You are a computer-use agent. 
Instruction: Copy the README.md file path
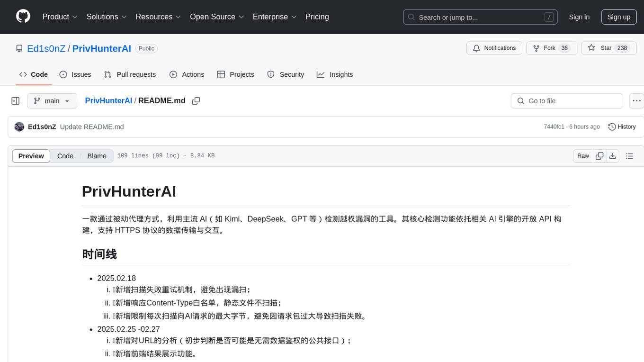point(196,101)
